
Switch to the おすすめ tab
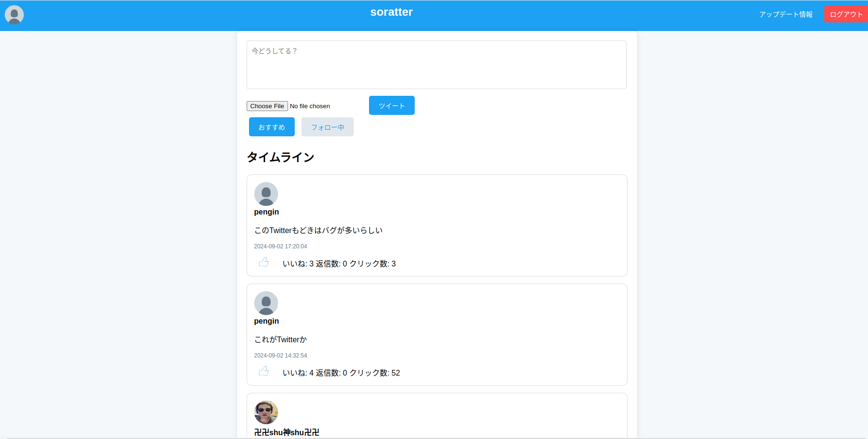271,127
